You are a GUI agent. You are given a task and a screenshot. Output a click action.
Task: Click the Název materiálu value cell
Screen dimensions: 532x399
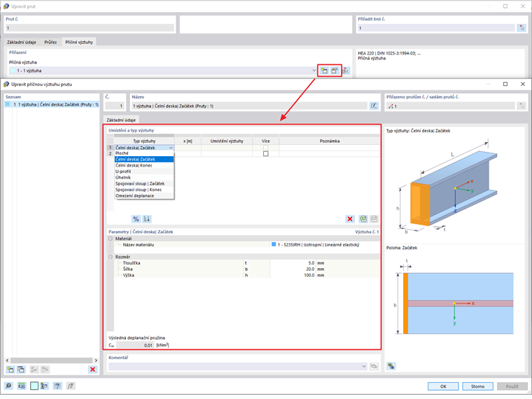pos(325,244)
